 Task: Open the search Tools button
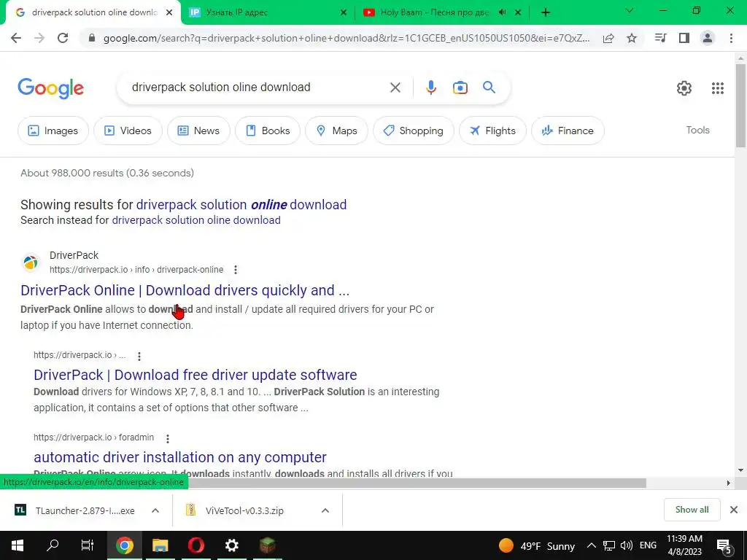coord(697,130)
